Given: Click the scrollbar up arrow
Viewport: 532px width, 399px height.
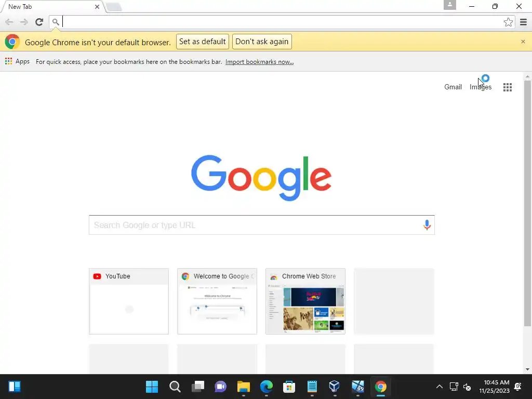Looking at the screenshot, I should point(527,77).
